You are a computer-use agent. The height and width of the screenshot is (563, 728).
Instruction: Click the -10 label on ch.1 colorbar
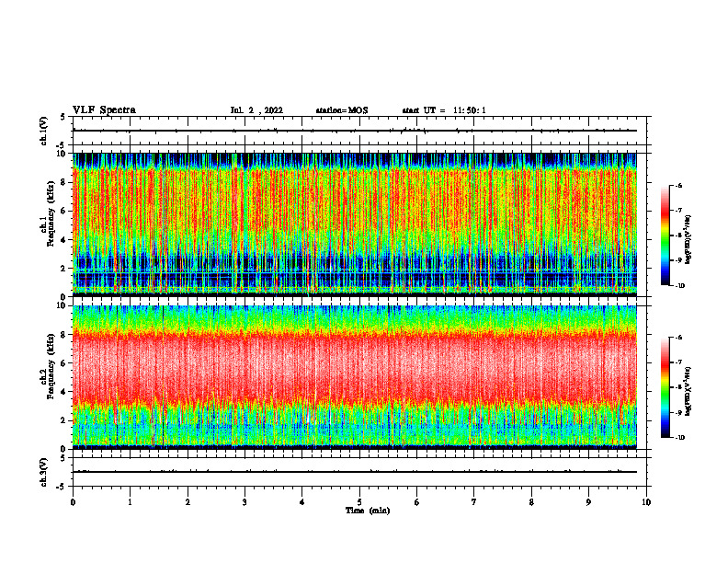coord(680,286)
